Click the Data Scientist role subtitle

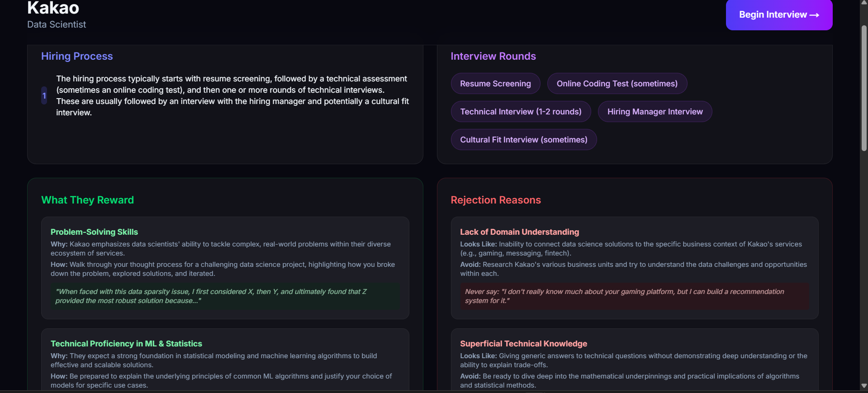pos(57,24)
